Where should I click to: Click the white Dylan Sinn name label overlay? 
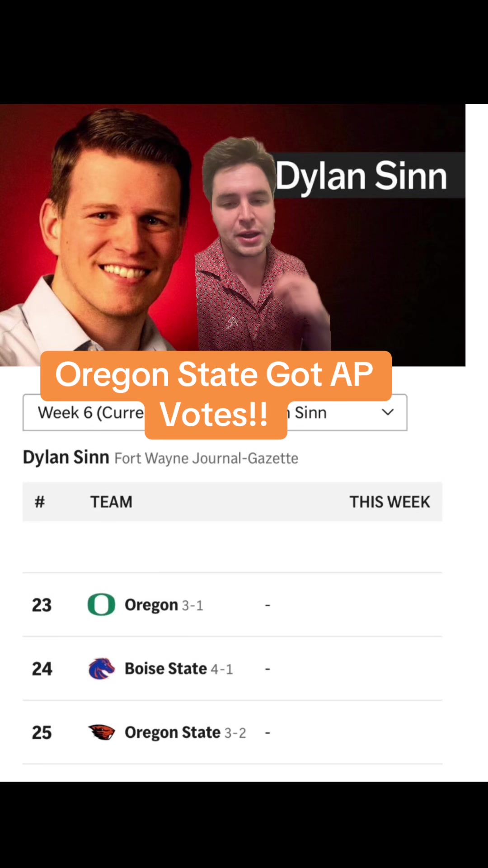361,176
